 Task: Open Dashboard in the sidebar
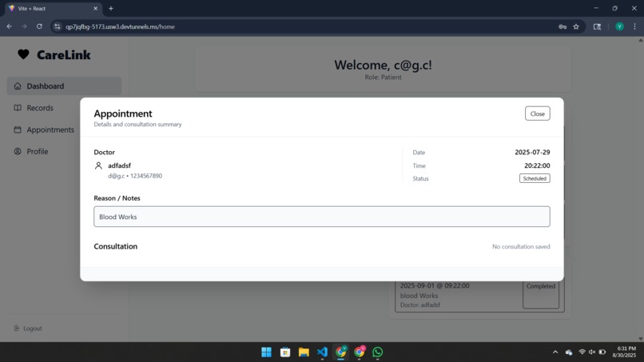[x=64, y=86]
